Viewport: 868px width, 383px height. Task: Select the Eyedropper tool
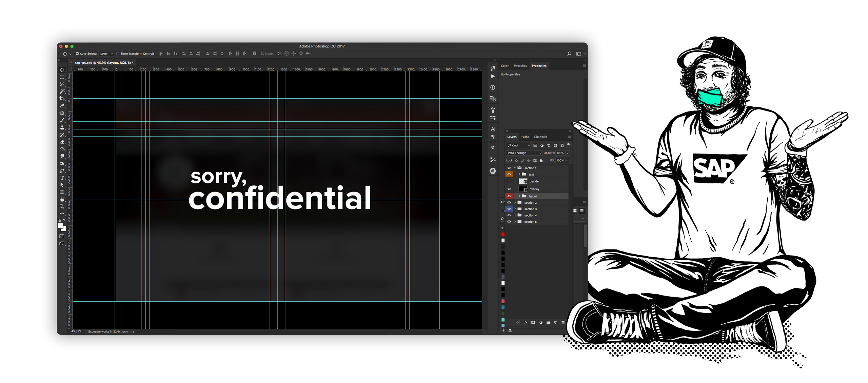pyautogui.click(x=62, y=106)
